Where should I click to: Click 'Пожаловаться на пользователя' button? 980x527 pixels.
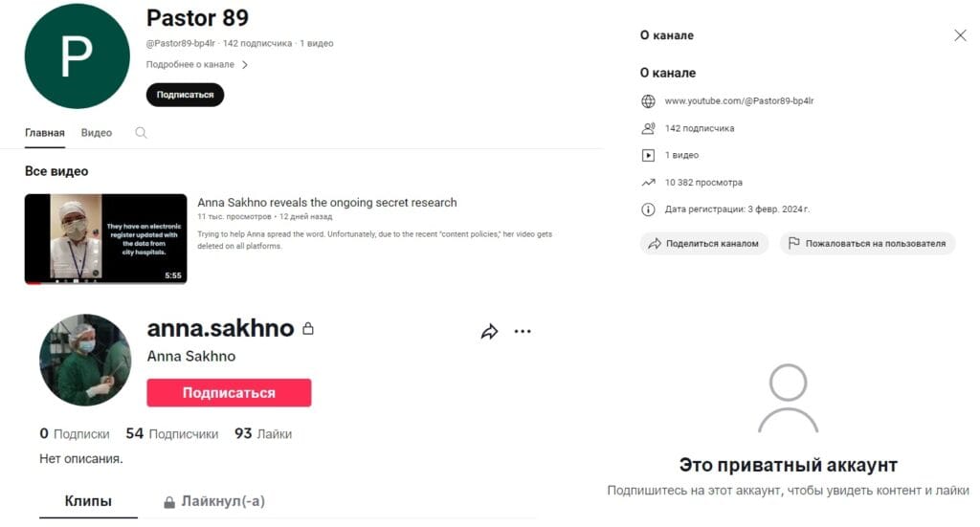tap(867, 244)
